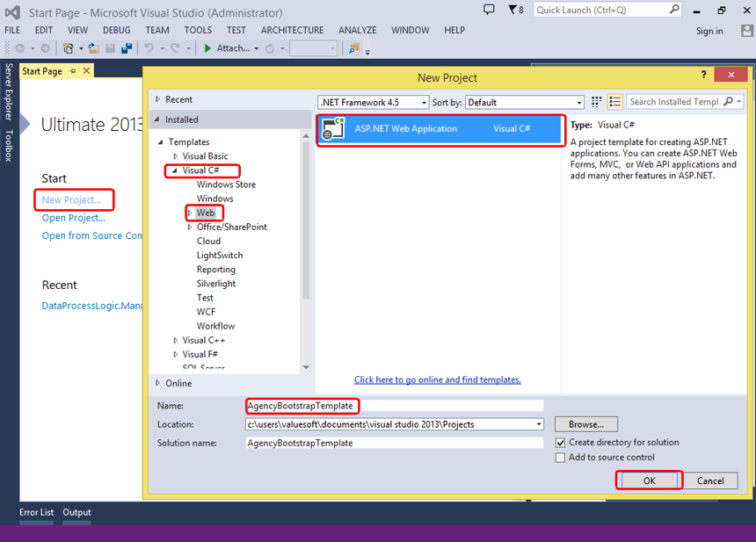The image size is (756, 542).
Task: Enable Add to source control checkbox
Action: coord(561,458)
